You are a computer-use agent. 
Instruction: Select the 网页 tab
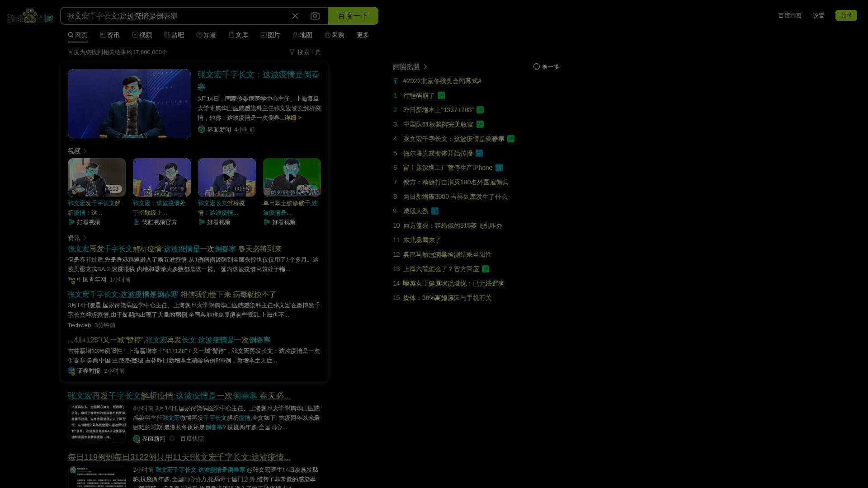pos(78,35)
